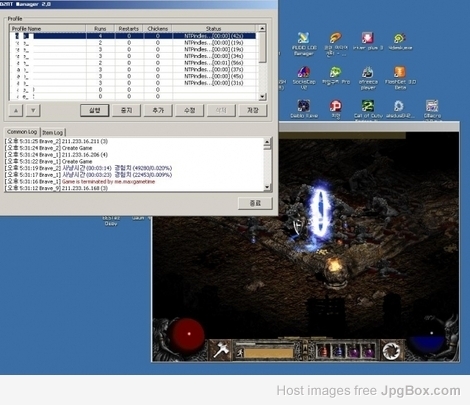Open the Diablo desktop shortcut
The width and height of the screenshot is (470, 405).
click(304, 109)
